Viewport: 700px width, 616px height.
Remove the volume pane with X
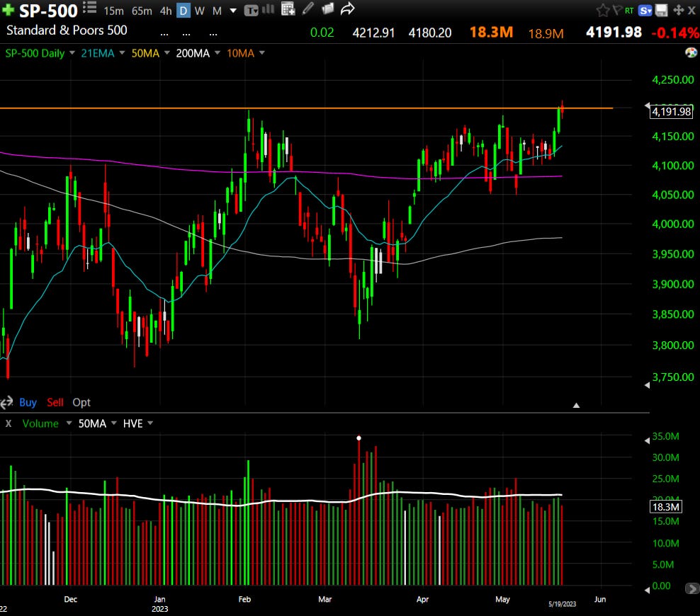[9, 423]
